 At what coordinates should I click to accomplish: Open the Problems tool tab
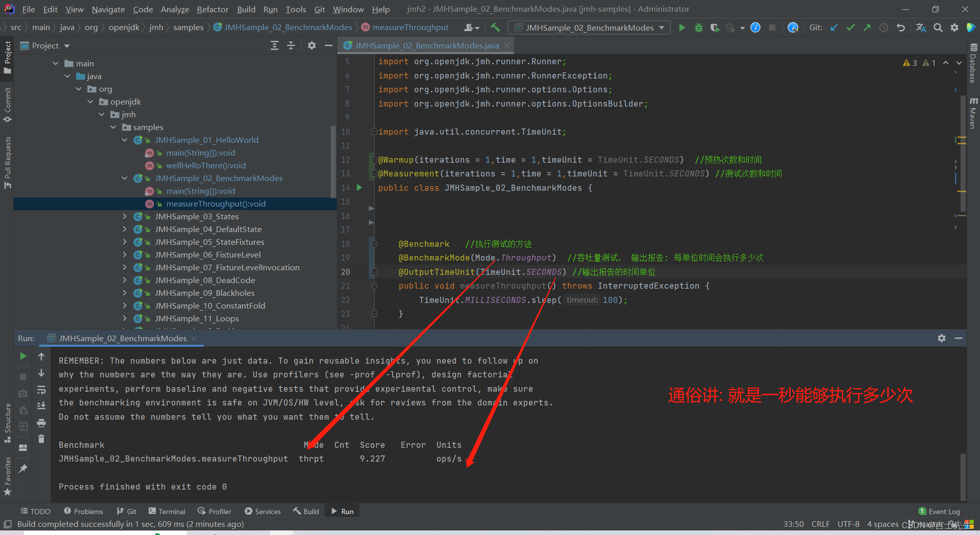coord(83,511)
